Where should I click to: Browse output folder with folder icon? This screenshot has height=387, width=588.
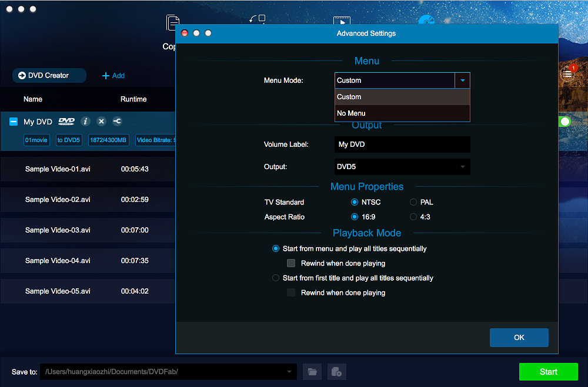(x=312, y=372)
